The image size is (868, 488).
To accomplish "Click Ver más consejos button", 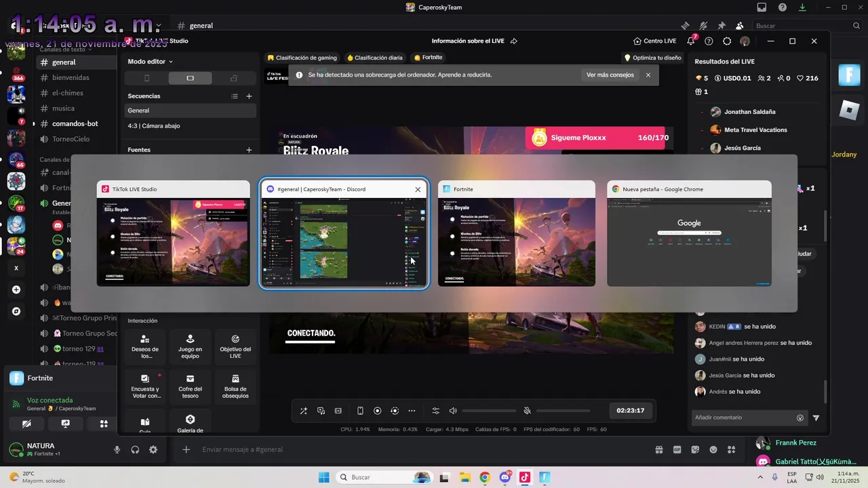I will tap(610, 75).
